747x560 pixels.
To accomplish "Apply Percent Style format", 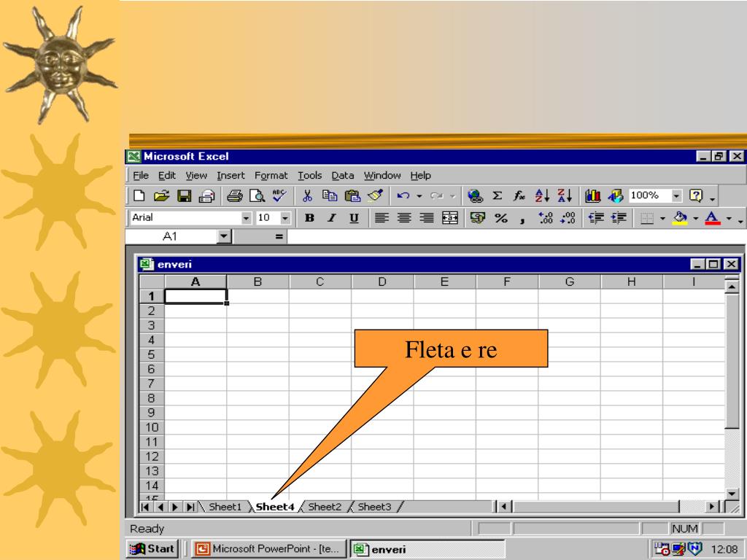I will coord(500,218).
